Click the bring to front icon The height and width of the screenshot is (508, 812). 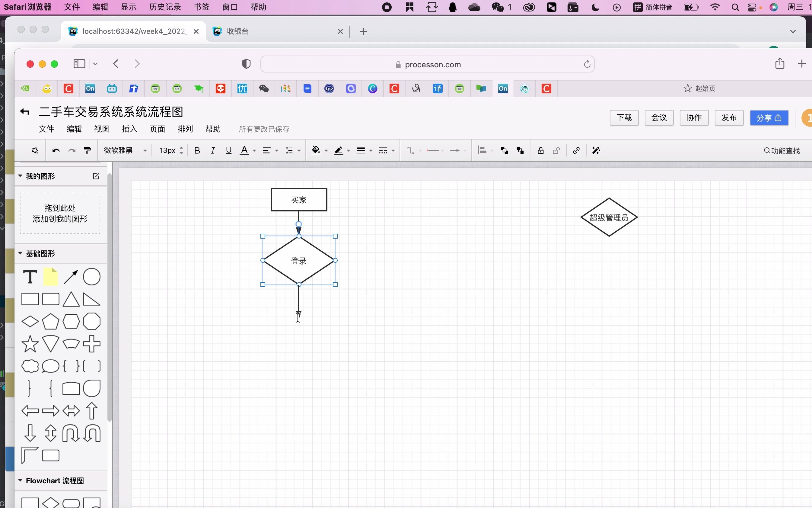pyautogui.click(x=504, y=150)
